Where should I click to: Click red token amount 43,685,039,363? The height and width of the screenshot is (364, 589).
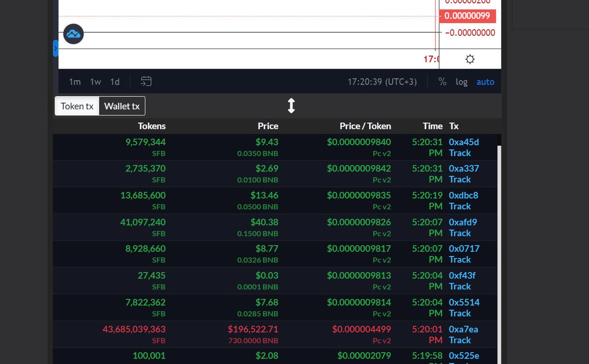pyautogui.click(x=134, y=329)
